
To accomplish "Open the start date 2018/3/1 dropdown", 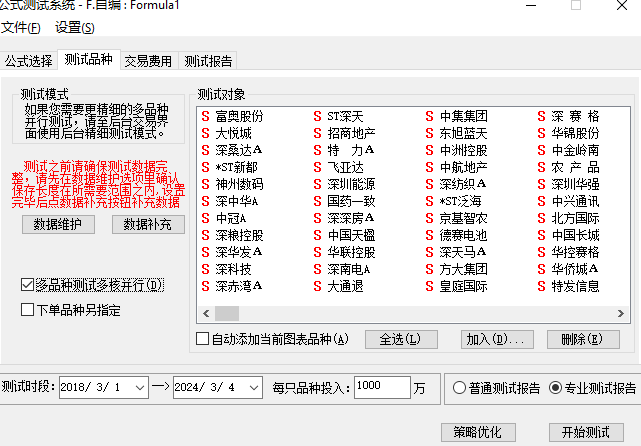I will click(x=140, y=387).
